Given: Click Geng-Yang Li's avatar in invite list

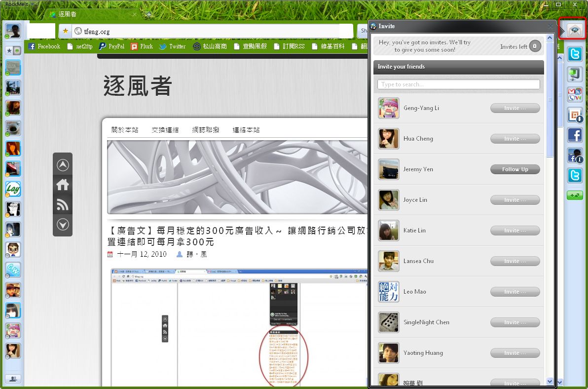Looking at the screenshot, I should point(389,108).
